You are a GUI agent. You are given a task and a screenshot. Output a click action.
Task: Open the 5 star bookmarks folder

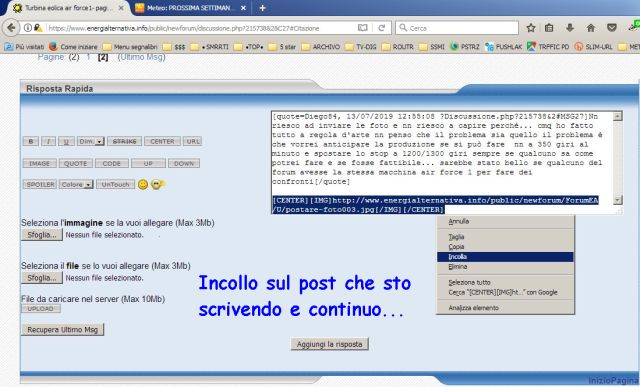pos(282,47)
